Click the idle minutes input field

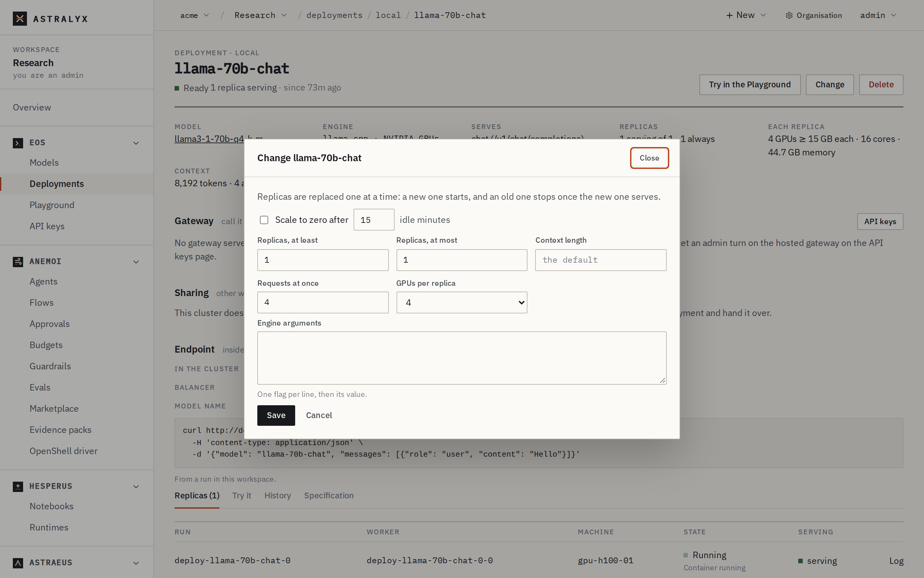tap(374, 220)
